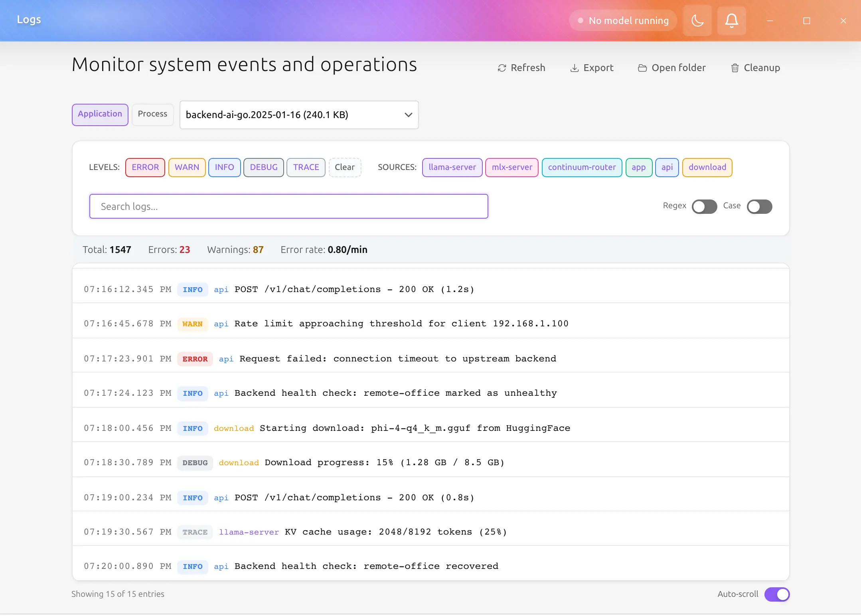This screenshot has height=616, width=861.
Task: Toggle the ERROR level filter
Action: [145, 168]
